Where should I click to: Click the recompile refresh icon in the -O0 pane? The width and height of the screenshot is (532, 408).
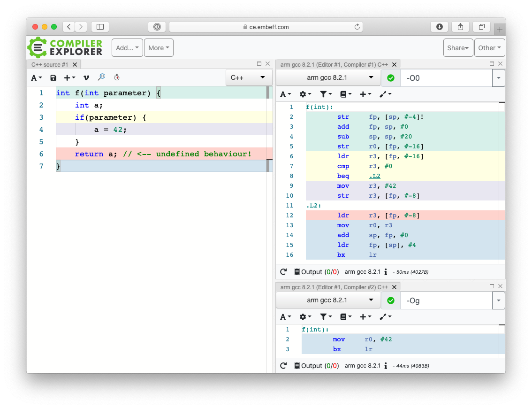tap(283, 272)
